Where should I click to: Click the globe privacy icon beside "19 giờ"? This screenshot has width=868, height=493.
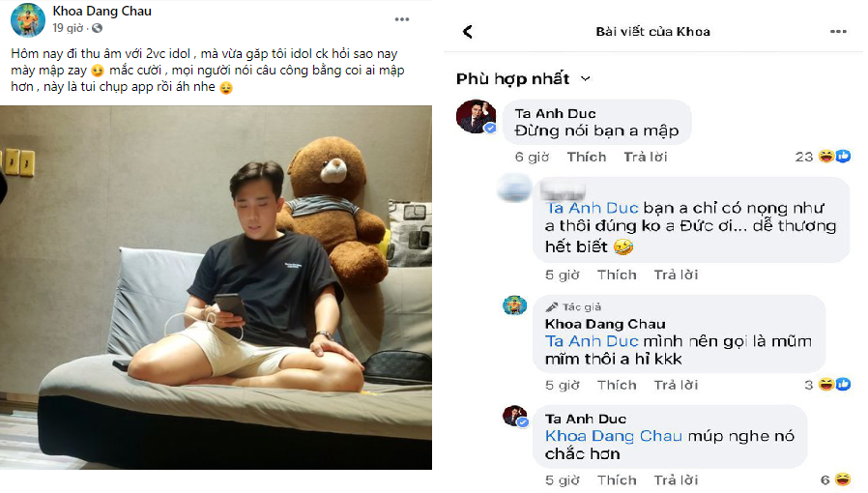click(97, 29)
